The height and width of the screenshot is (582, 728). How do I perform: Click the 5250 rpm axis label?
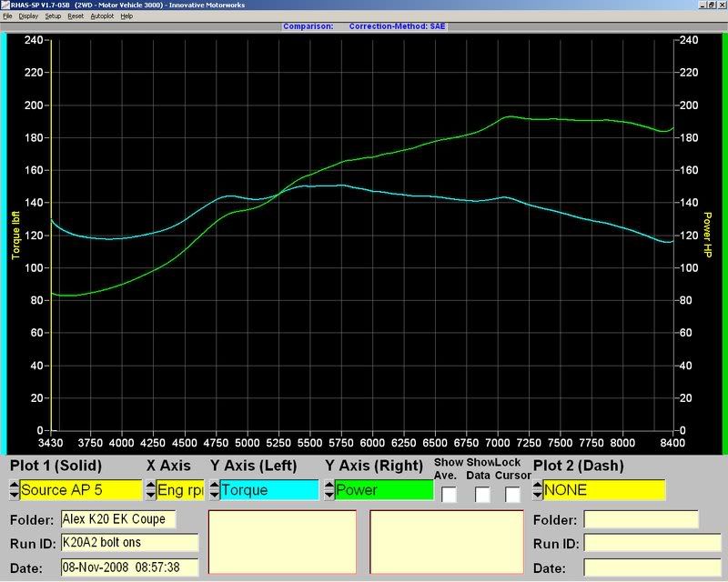[x=278, y=443]
